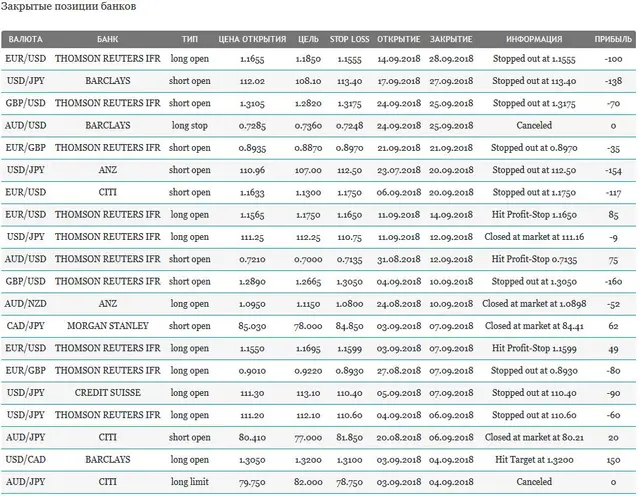Click the profit value -160
The image size is (640, 496).
[x=613, y=282]
